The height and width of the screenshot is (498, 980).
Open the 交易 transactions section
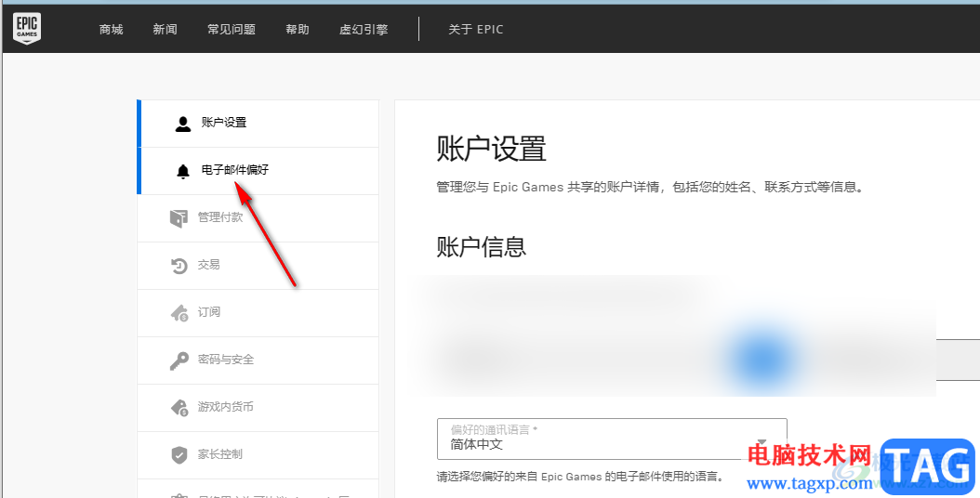pos(258,266)
